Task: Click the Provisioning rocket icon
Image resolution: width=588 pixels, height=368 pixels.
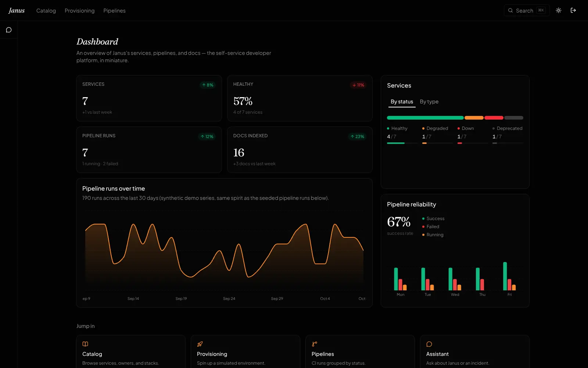Action: tap(200, 344)
